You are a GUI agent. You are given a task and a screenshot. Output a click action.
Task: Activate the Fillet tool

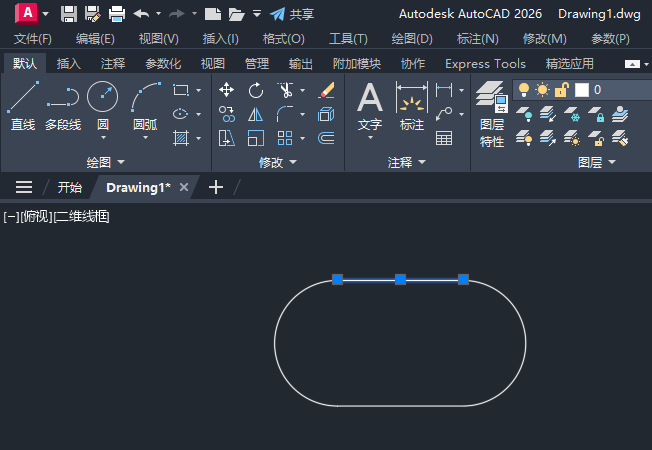pos(285,114)
